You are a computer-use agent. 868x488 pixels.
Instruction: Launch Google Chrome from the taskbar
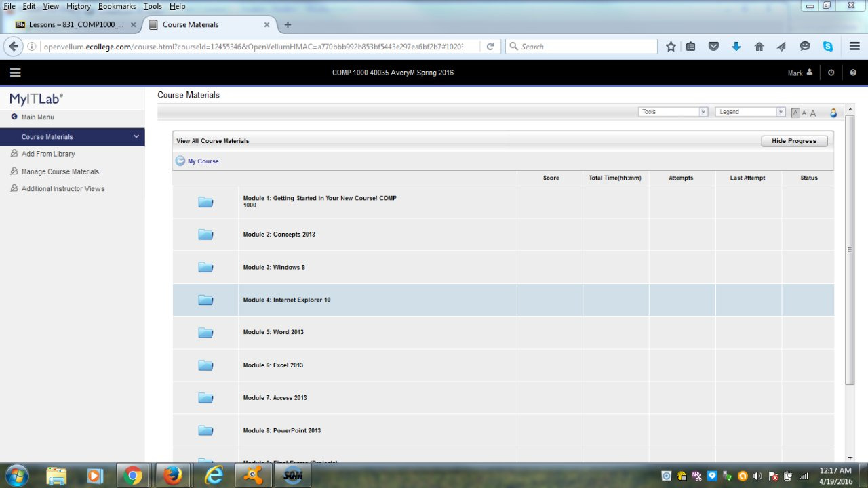click(133, 476)
